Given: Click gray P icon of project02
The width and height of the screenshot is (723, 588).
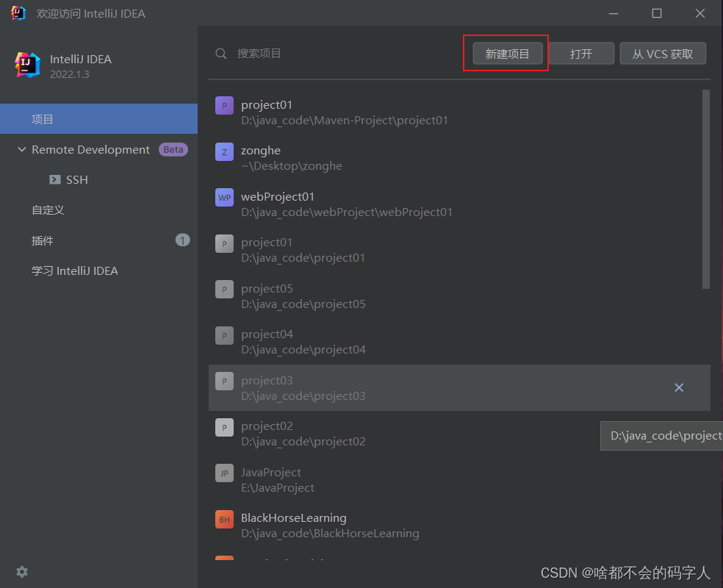Looking at the screenshot, I should pos(224,427).
